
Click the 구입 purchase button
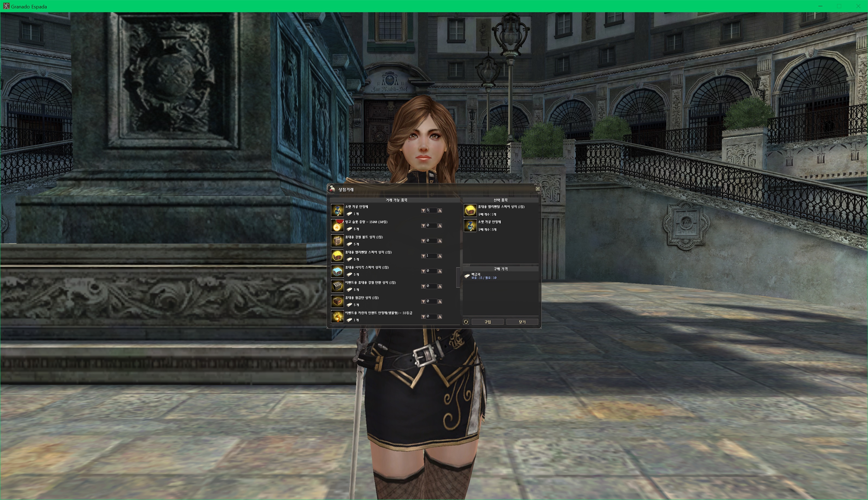point(488,322)
